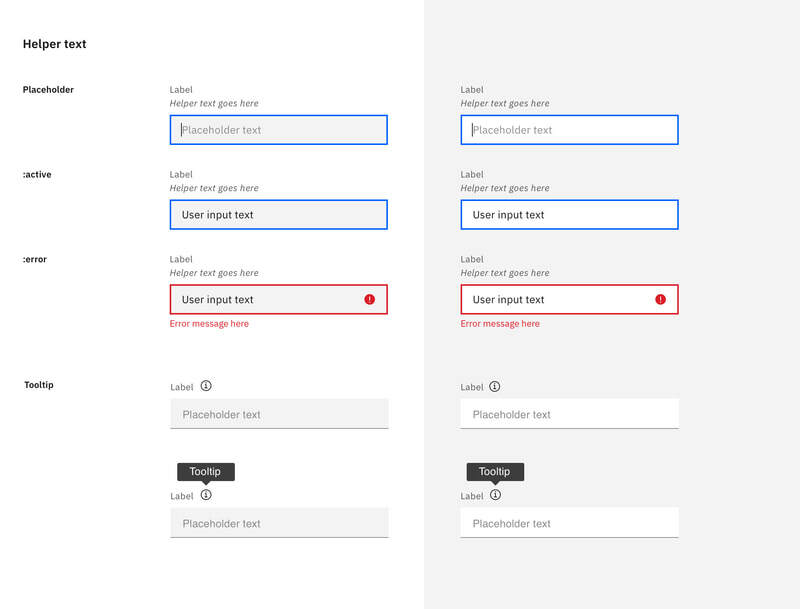This screenshot has width=800, height=609.
Task: Focus the left blue-outlined Placeholder text field
Action: point(279,130)
